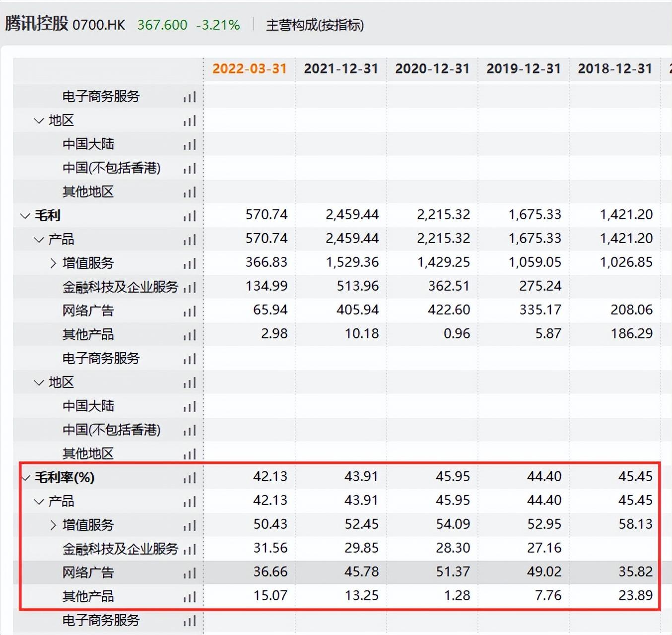The width and height of the screenshot is (672, 635).
Task: Open chart icon on the 毛利率(%) row
Action: [x=190, y=478]
